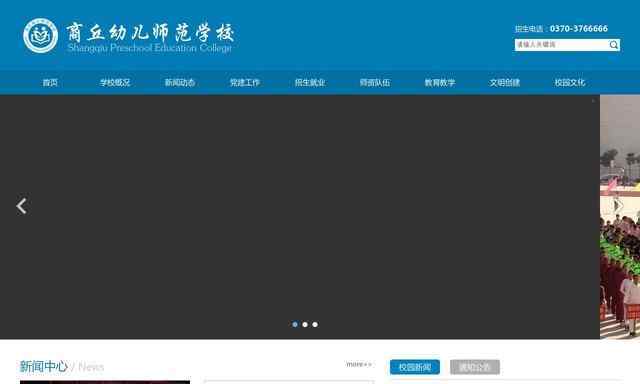Open the 校园文化 menu
The image size is (640, 384).
pyautogui.click(x=569, y=82)
